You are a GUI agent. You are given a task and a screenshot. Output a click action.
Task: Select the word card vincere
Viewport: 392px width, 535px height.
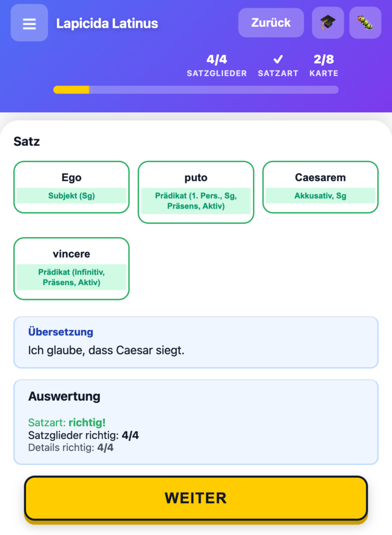(72, 254)
